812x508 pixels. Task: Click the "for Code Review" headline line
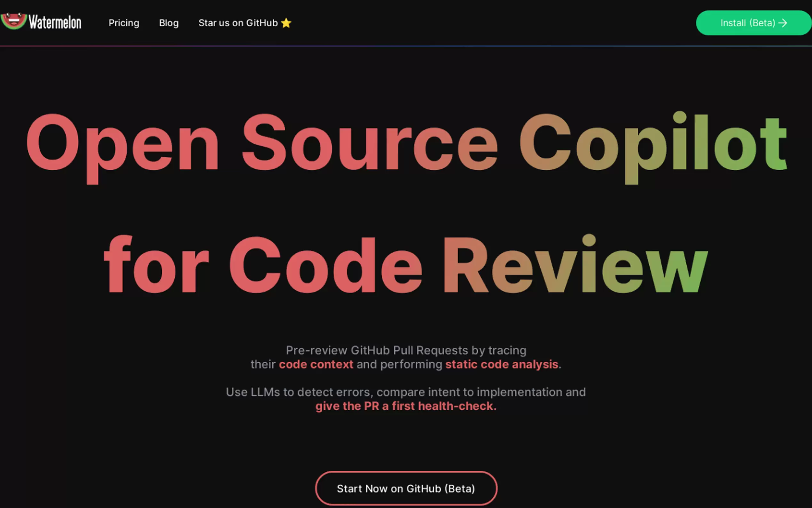tap(406, 264)
